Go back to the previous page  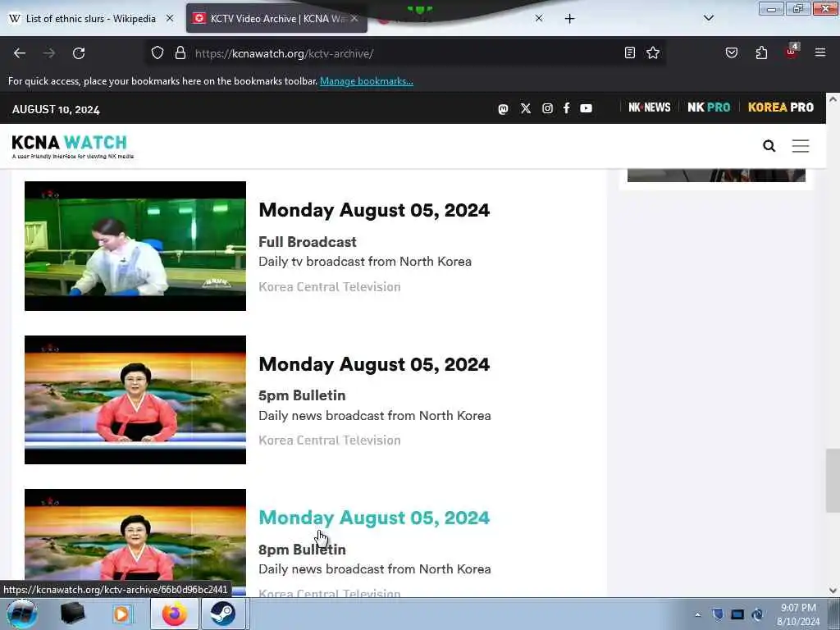coord(20,53)
